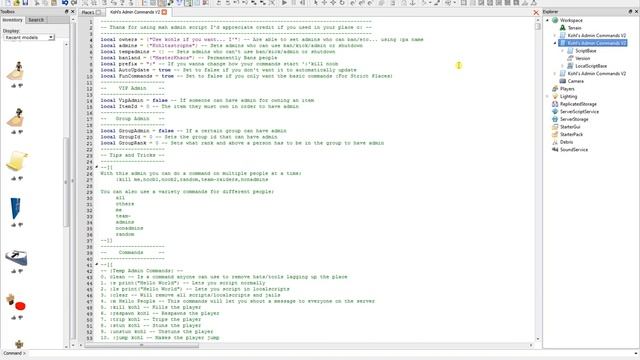The image size is (640, 360).
Task: Select the Camera icon in Explorer
Action: pyautogui.click(x=562, y=81)
